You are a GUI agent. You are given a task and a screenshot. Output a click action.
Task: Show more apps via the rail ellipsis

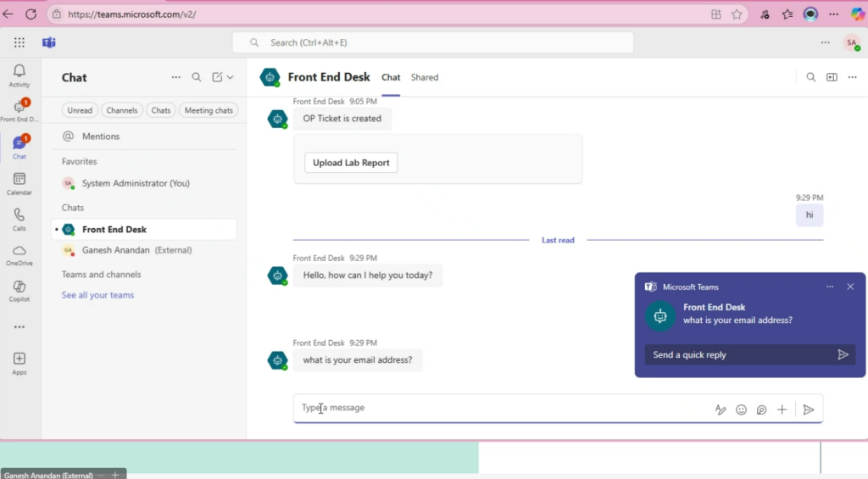tap(19, 327)
